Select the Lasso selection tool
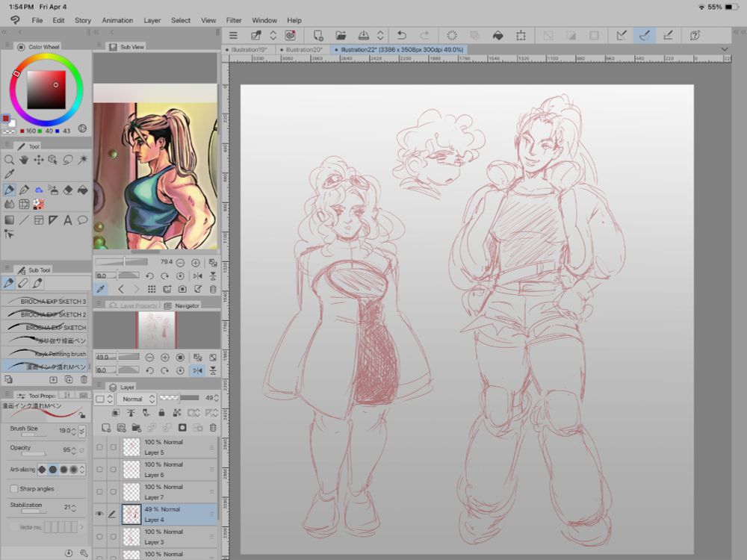Image resolution: width=747 pixels, height=560 pixels. pyautogui.click(x=68, y=160)
